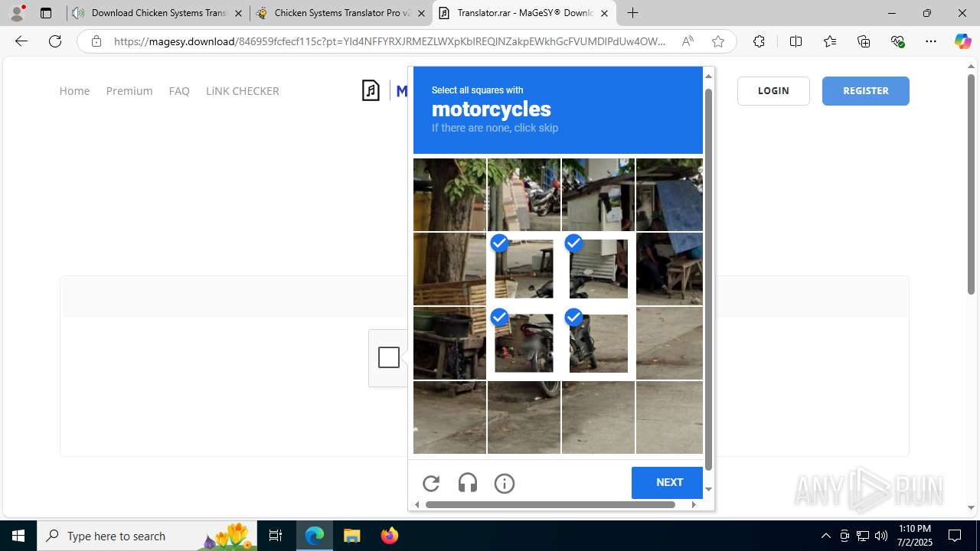Click the LOGIN button
Viewport: 980px width, 551px height.
(x=773, y=91)
